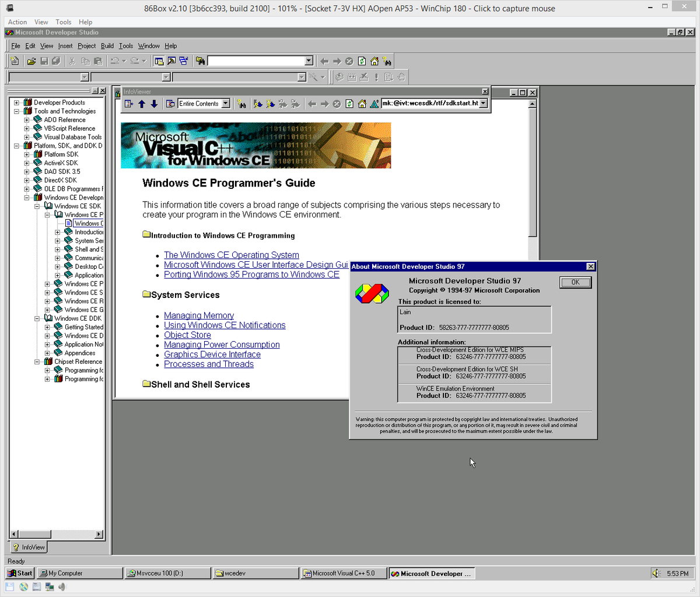700x597 pixels.
Task: Click the Window List toolbar icon
Action: [184, 61]
